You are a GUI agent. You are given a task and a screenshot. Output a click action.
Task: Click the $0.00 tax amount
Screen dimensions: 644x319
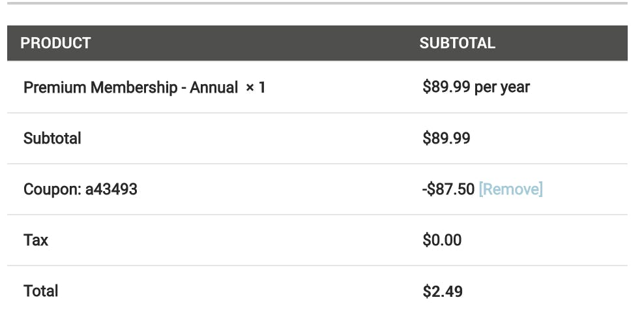coord(442,240)
